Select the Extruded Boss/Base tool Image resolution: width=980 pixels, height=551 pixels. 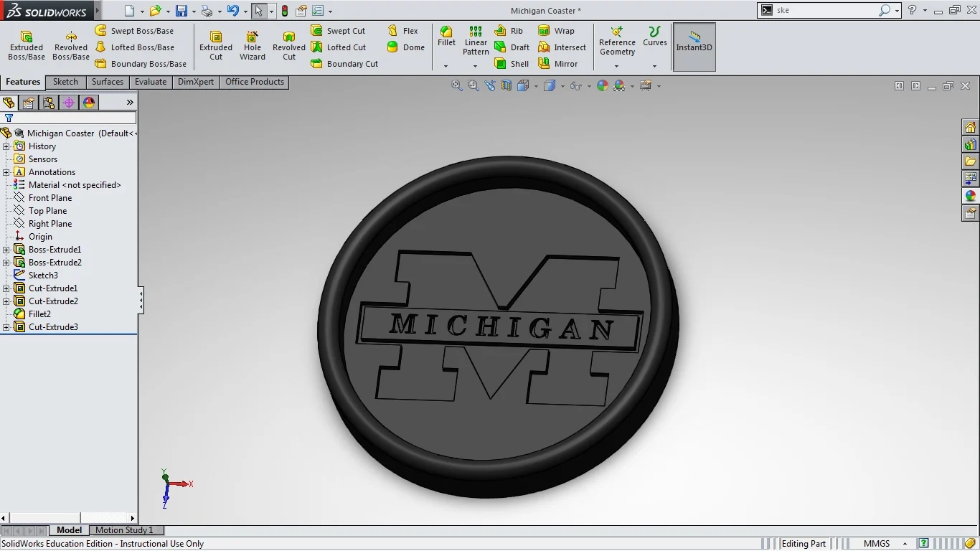point(27,46)
